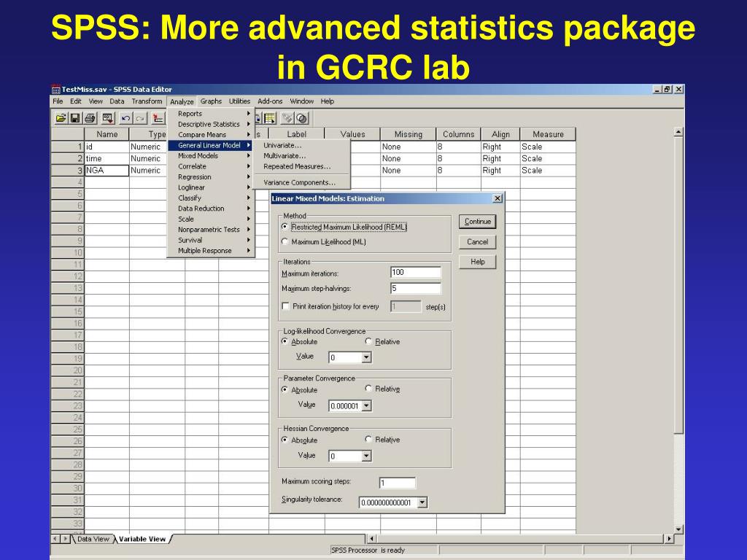Screen dimensions: 747x560
Task: Click the horizontal scrollbar left arrow
Action: [371, 539]
